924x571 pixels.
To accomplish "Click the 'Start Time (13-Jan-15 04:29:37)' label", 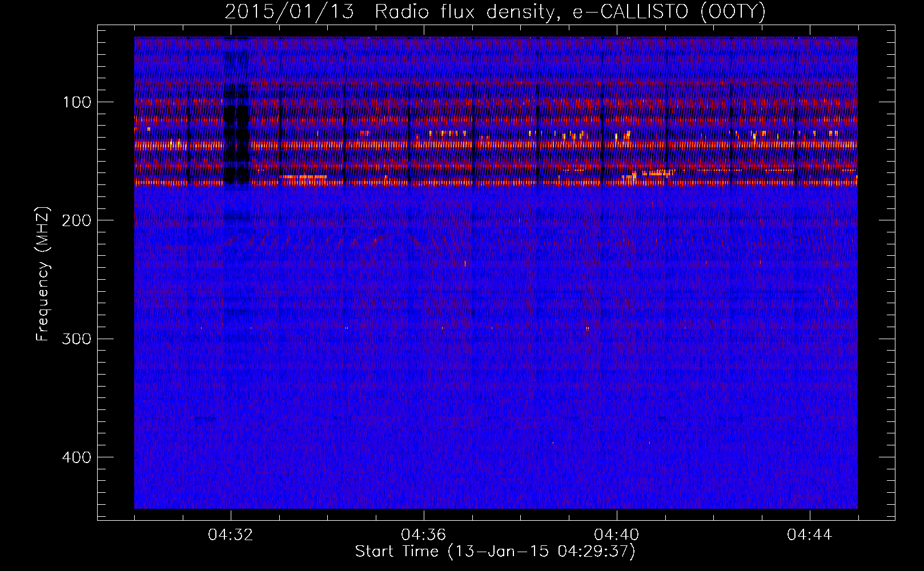I will [495, 552].
